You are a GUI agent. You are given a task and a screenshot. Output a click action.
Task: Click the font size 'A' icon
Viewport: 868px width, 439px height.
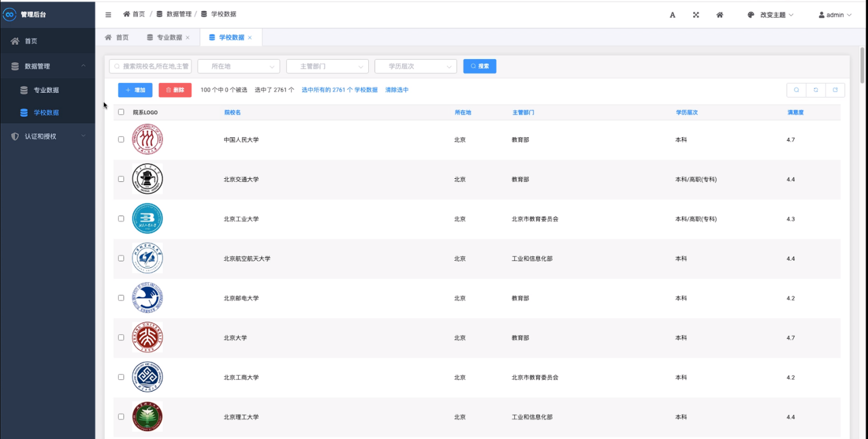(x=672, y=14)
